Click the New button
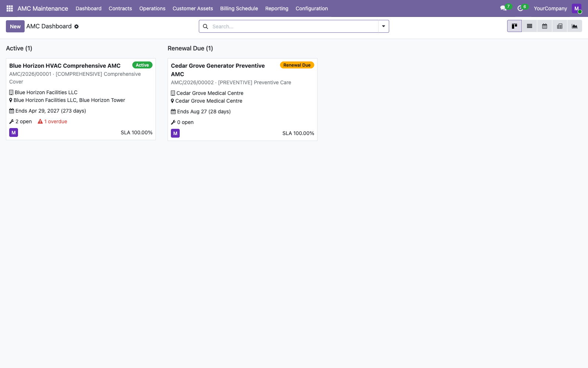This screenshot has width=588, height=368. [15, 26]
